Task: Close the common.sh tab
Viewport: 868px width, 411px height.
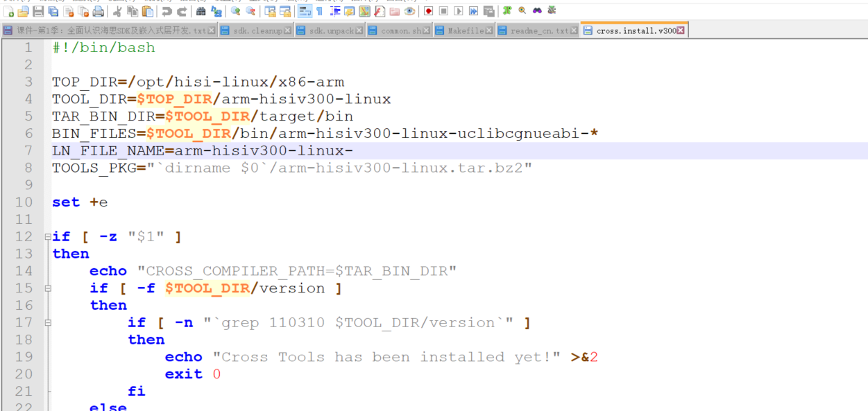Action: (x=427, y=30)
